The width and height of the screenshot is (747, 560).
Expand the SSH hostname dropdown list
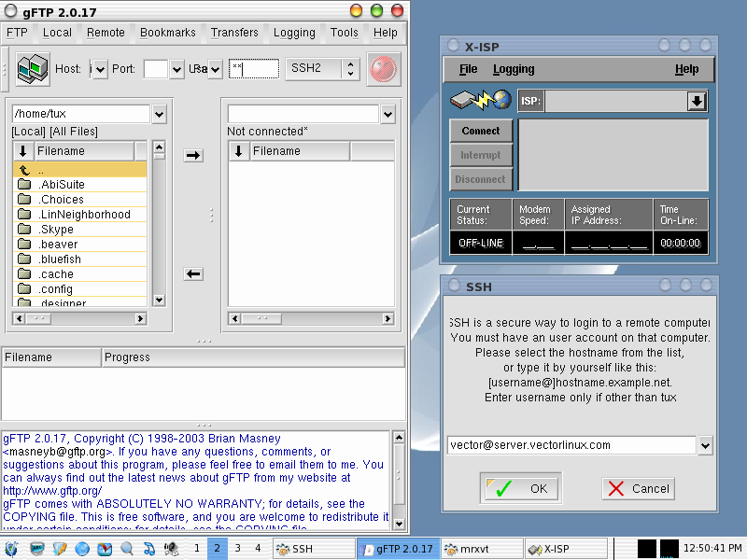coord(704,445)
